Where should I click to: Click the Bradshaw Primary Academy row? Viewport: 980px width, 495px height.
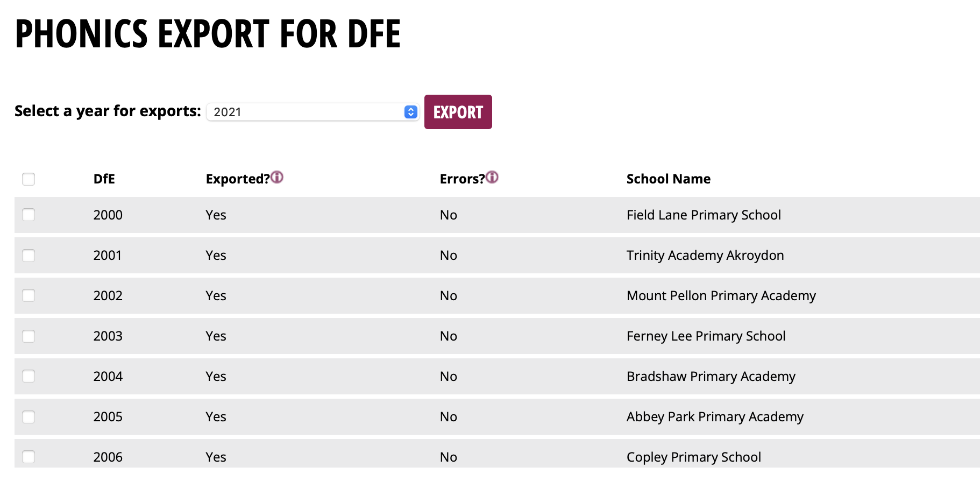497,376
